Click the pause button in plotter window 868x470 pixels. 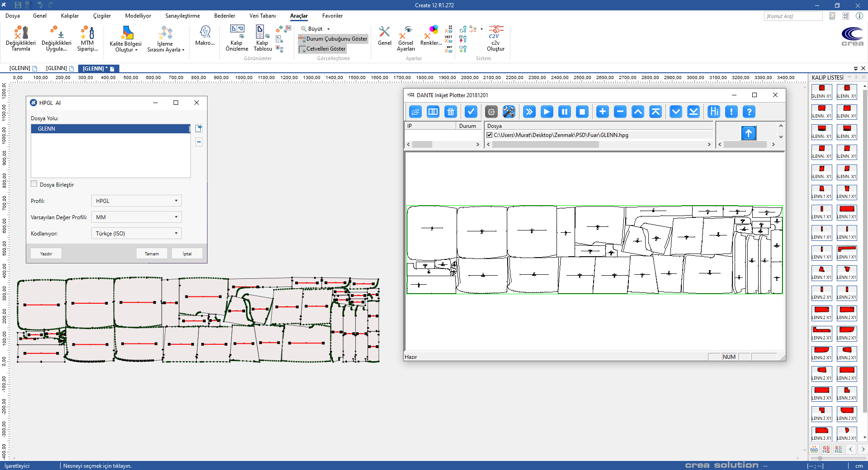(x=564, y=112)
